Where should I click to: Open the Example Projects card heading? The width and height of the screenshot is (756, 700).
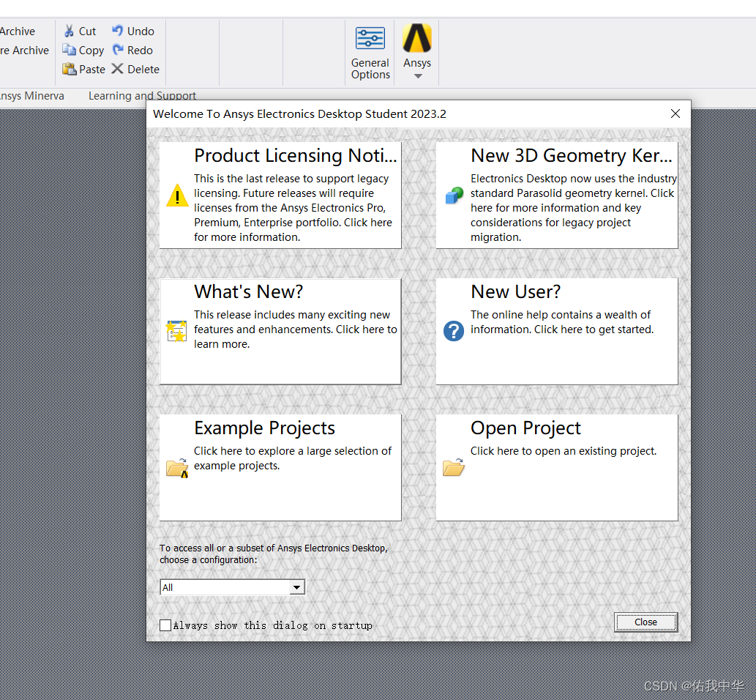point(265,428)
